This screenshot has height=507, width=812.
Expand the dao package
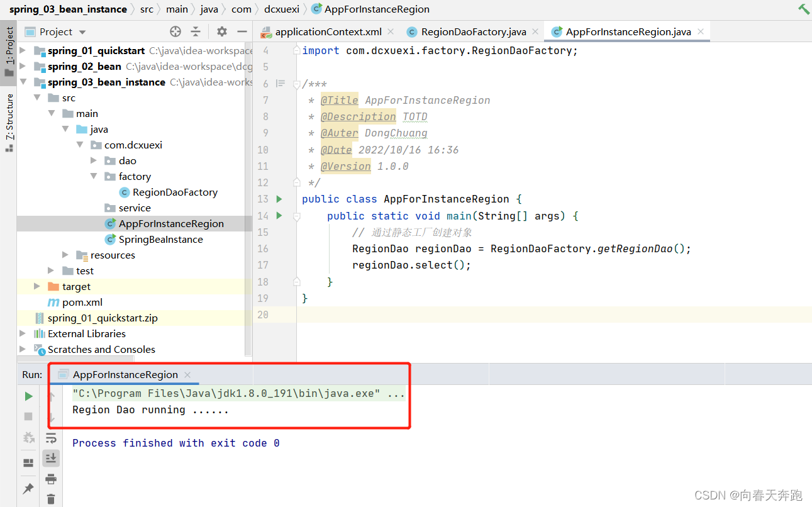[x=94, y=160]
